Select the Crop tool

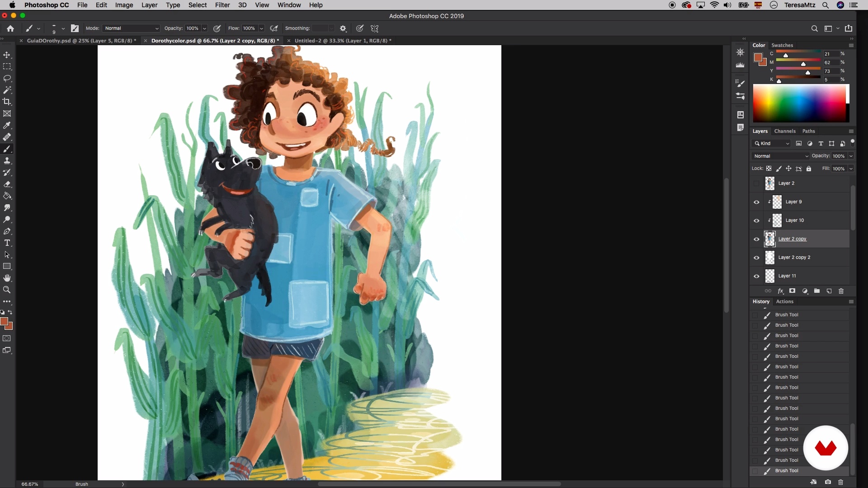[x=7, y=102]
